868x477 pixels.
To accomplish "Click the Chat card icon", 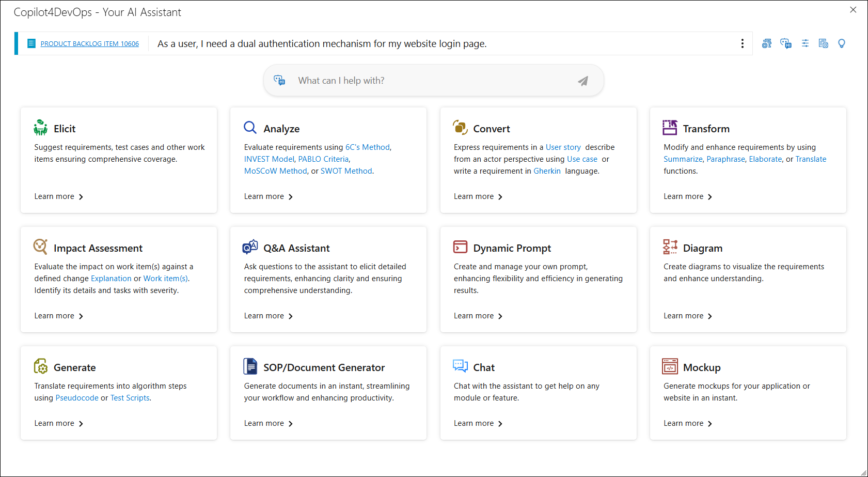I will pyautogui.click(x=460, y=366).
